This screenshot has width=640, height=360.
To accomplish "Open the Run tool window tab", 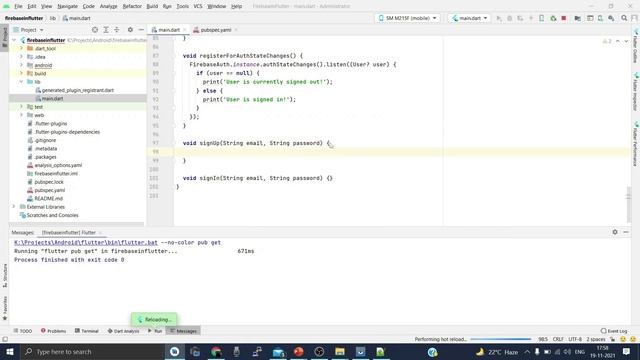I will coord(155,331).
